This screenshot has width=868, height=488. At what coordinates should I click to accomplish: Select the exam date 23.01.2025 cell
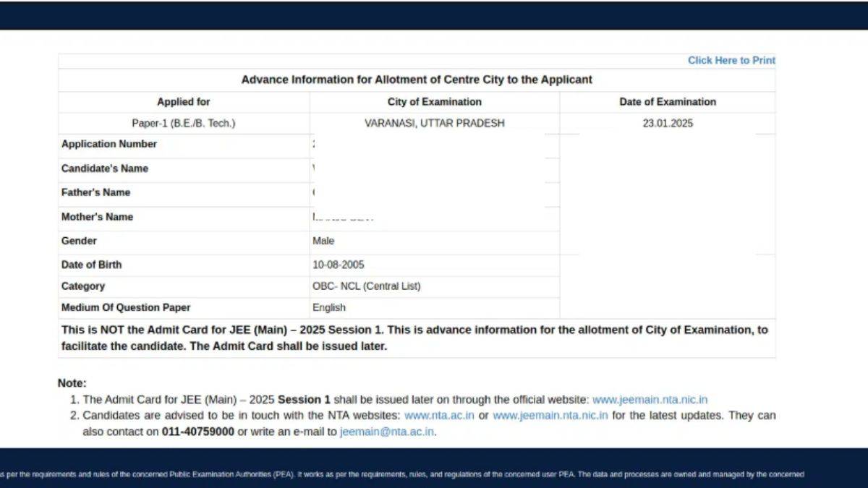tap(667, 123)
